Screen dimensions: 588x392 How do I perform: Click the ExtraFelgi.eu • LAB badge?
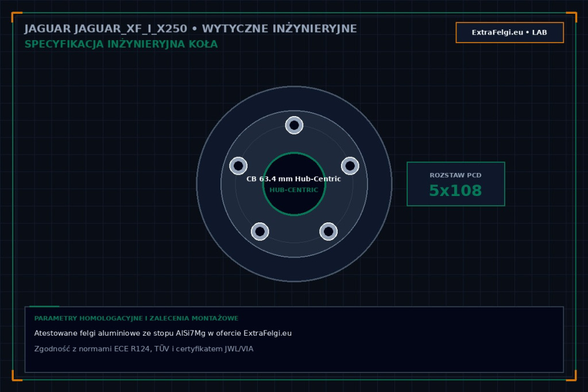510,33
